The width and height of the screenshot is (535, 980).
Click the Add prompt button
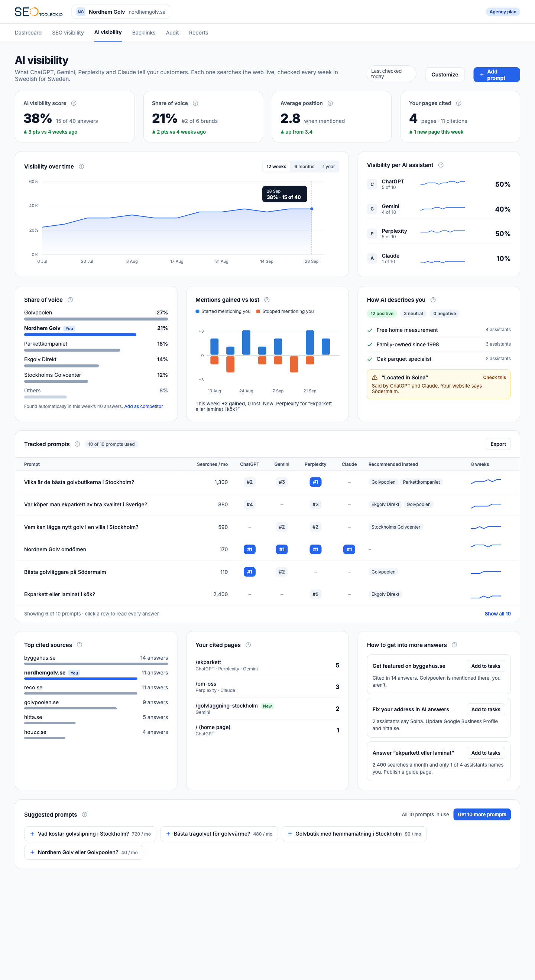point(496,75)
